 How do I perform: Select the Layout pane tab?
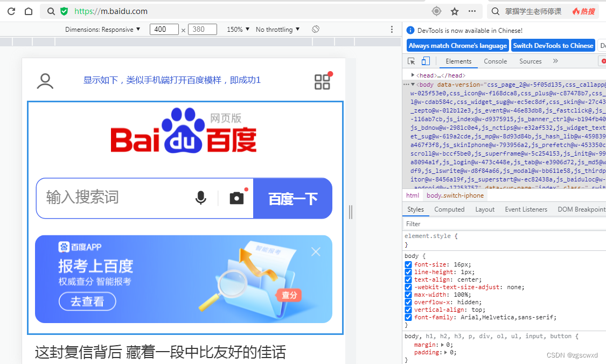485,209
